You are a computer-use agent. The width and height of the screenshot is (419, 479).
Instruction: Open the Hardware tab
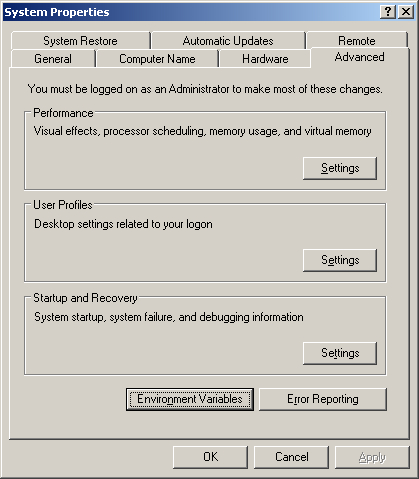click(265, 59)
